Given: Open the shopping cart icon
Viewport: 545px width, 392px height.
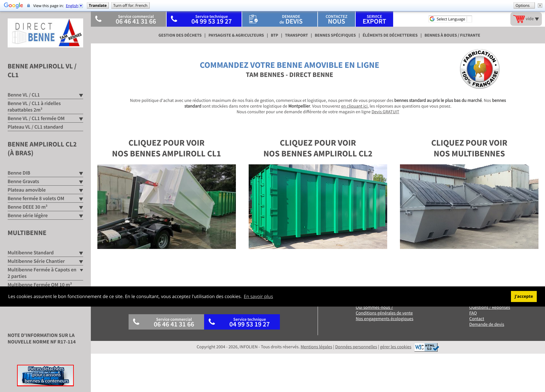Looking at the screenshot, I should [x=519, y=19].
